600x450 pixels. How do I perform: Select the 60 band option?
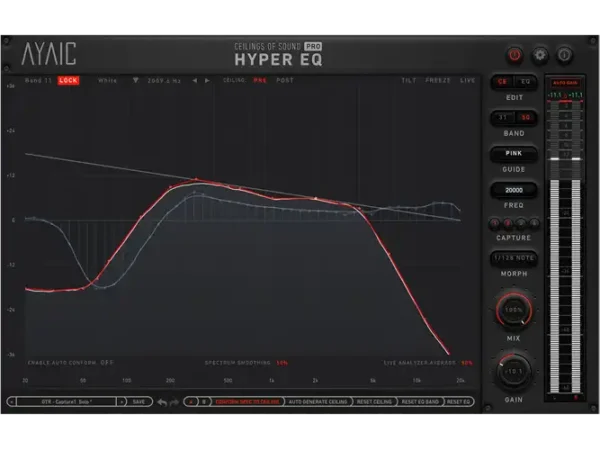525,117
